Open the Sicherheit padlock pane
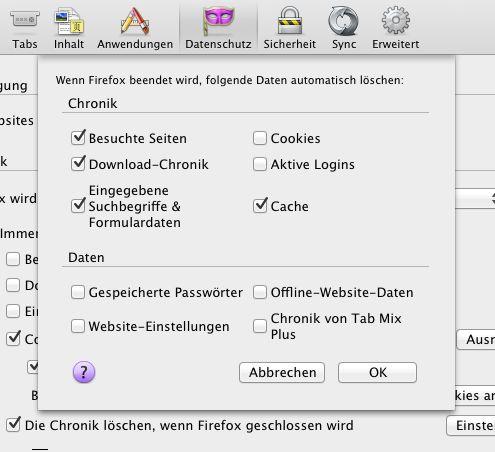This screenshot has height=452, width=495. 290,29
